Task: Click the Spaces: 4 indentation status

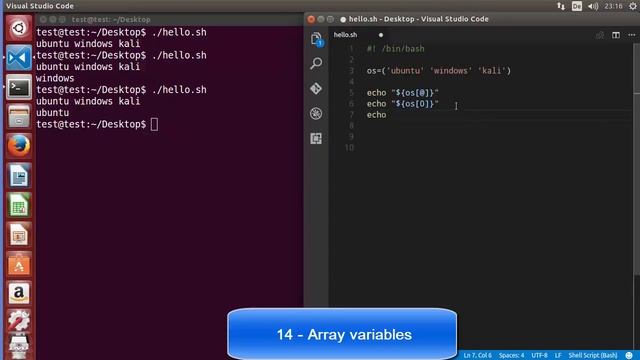Action: pos(511,355)
